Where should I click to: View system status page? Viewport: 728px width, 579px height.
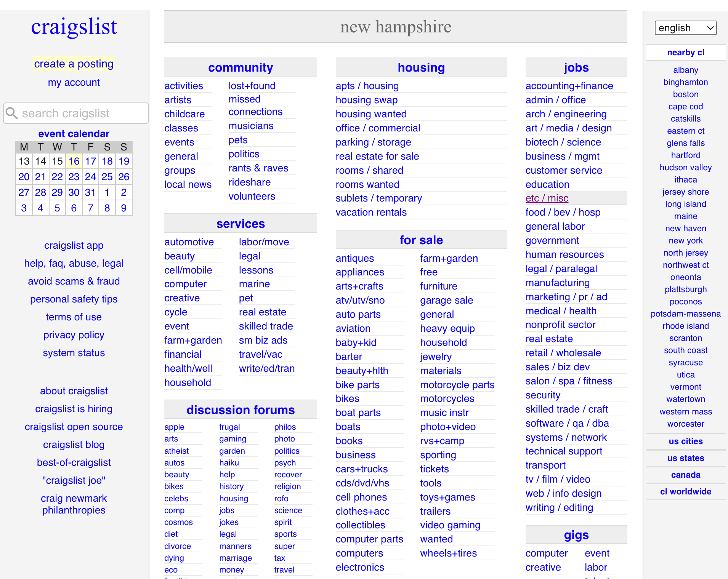pyautogui.click(x=74, y=353)
